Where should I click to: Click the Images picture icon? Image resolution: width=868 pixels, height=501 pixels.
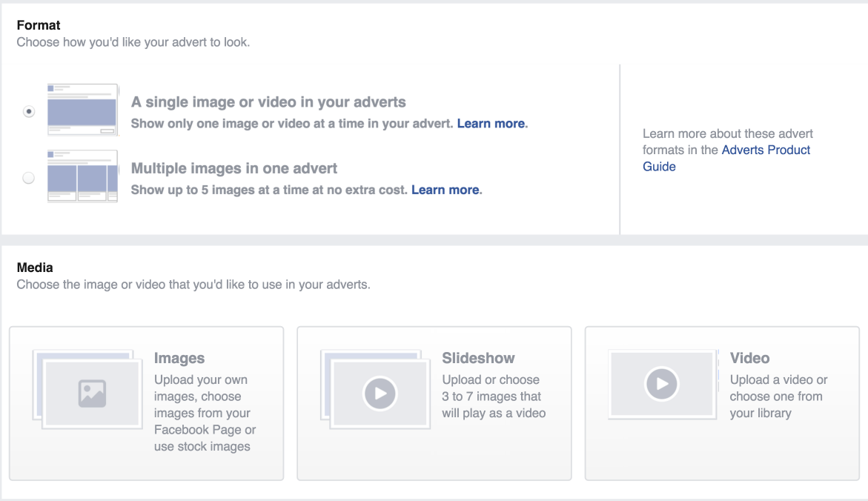(92, 394)
